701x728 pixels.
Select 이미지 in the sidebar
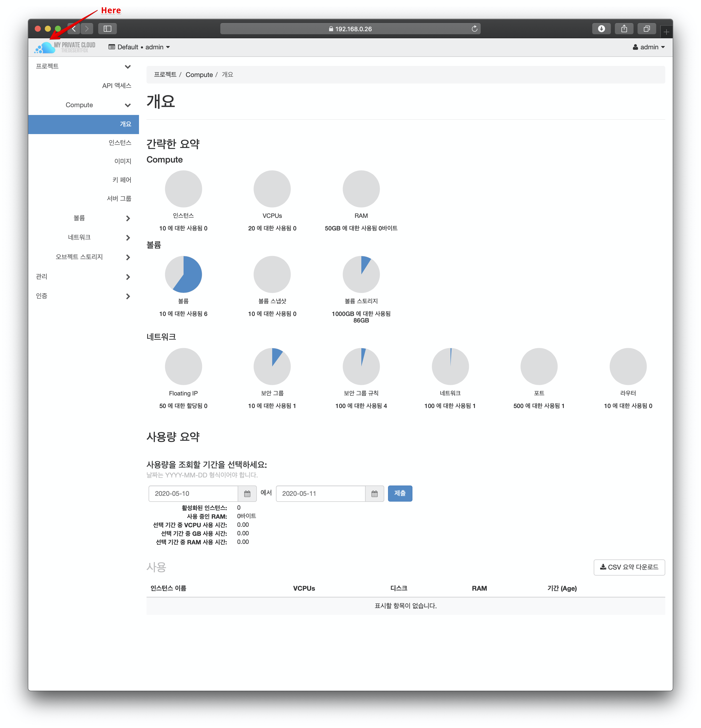click(x=123, y=161)
